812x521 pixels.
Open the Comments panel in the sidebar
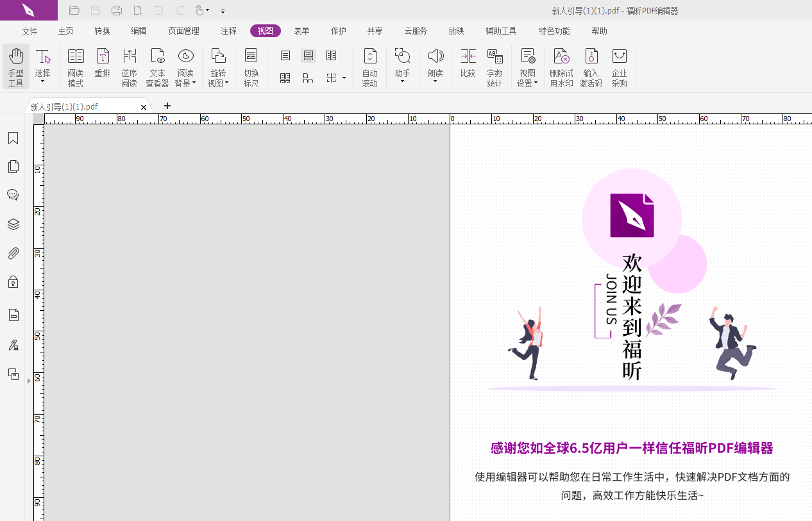tap(13, 194)
